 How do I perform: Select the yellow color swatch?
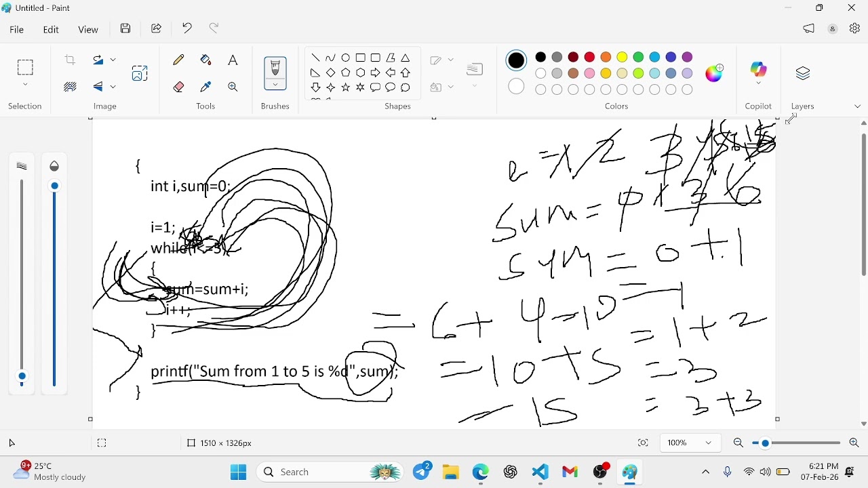[x=623, y=57]
